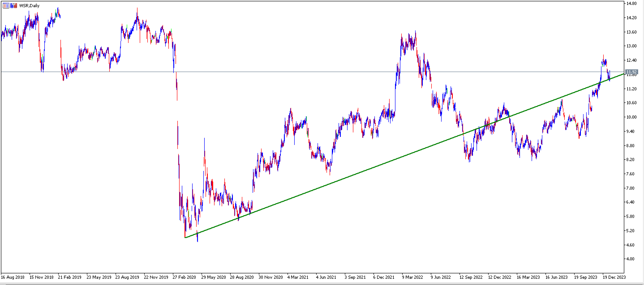
Task: Click the 7.00 price scale label
Action: click(x=631, y=188)
